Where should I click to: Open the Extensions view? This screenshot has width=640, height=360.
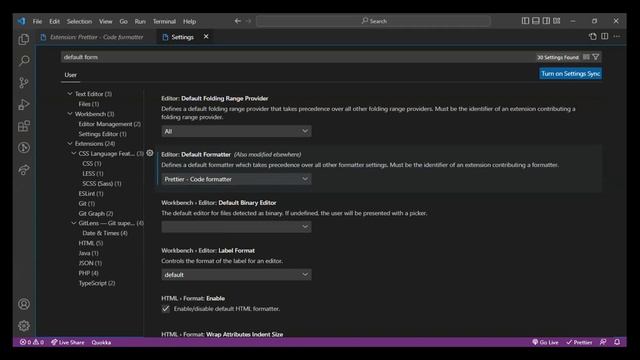[x=24, y=126]
